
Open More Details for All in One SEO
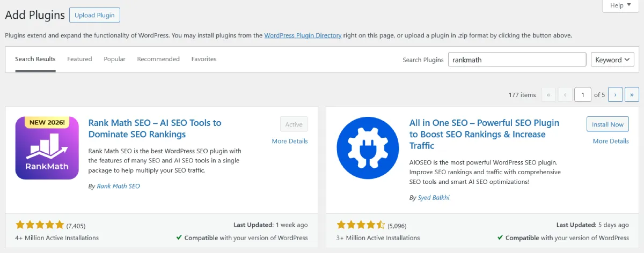tap(611, 141)
